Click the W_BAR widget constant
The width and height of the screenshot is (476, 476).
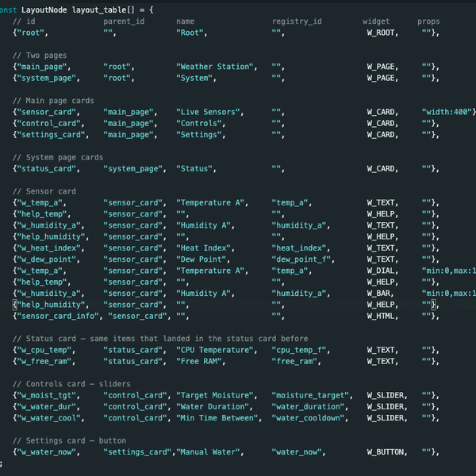pyautogui.click(x=378, y=294)
